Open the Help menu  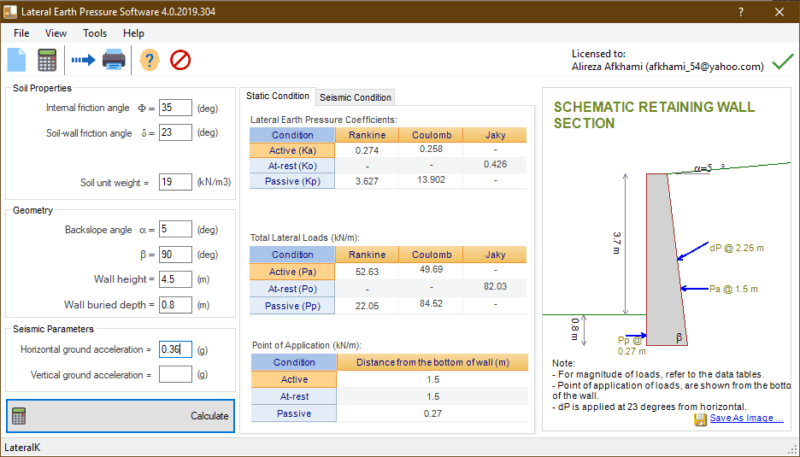[x=134, y=33]
